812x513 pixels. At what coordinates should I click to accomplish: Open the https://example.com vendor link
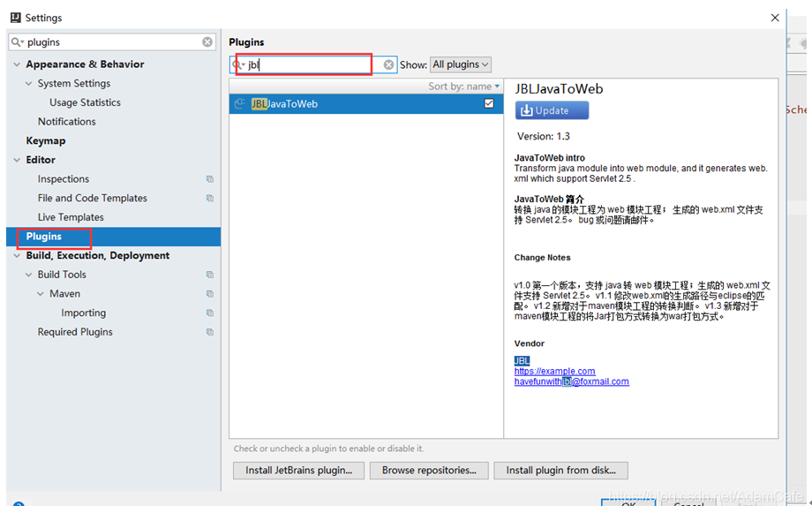tap(554, 371)
